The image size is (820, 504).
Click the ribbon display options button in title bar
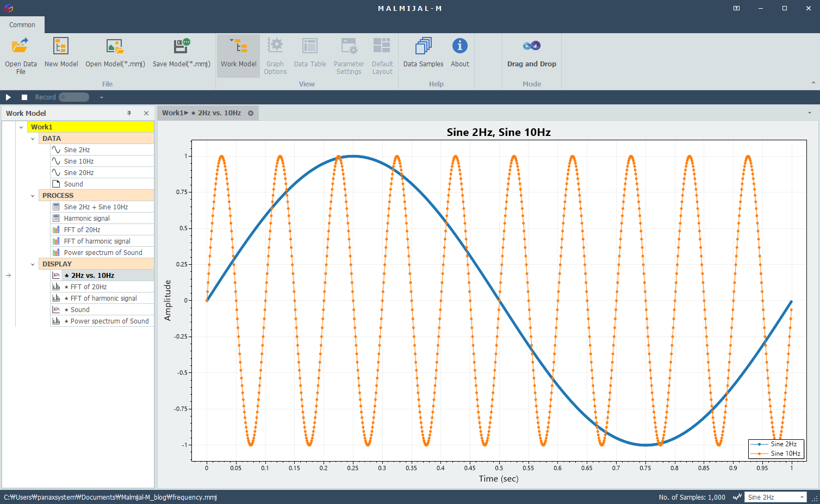(736, 8)
